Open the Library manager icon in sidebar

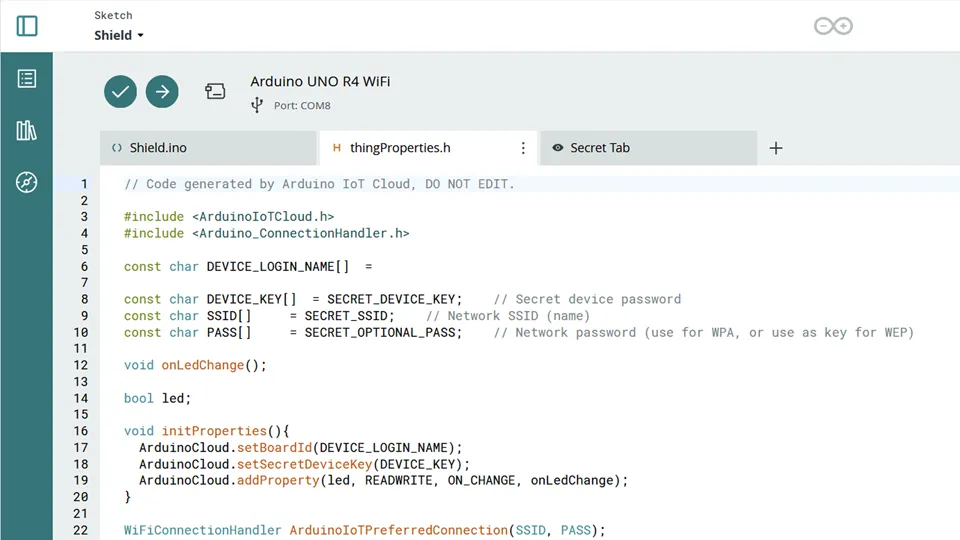26,130
